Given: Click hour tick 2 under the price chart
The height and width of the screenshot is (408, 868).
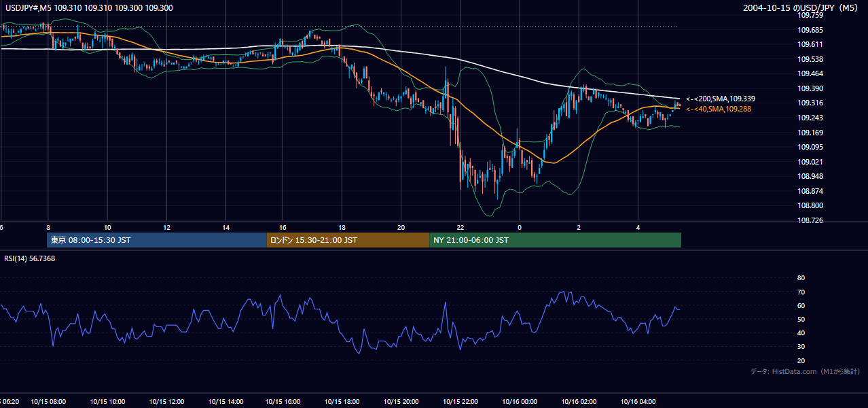Looking at the screenshot, I should click(579, 227).
